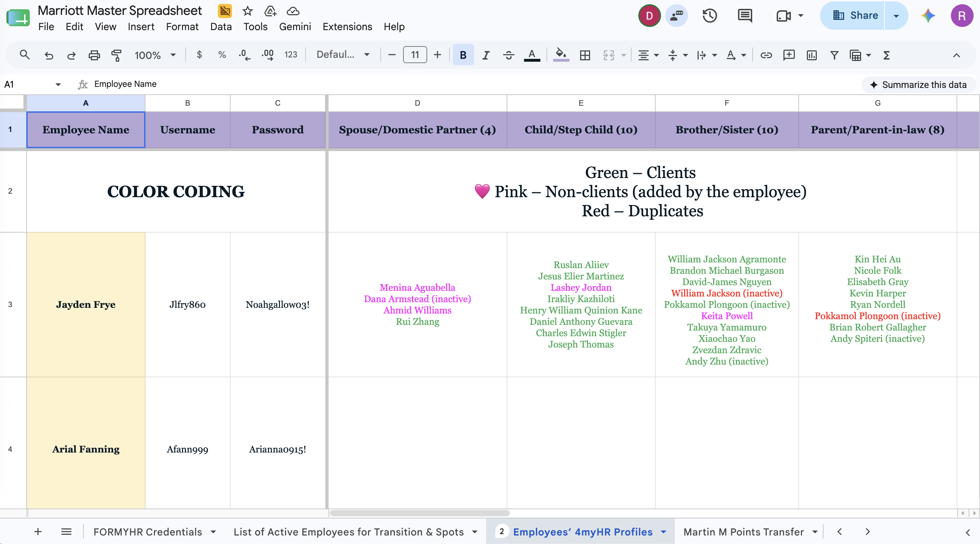Open the Format menu
The width and height of the screenshot is (980, 544).
click(x=182, y=27)
